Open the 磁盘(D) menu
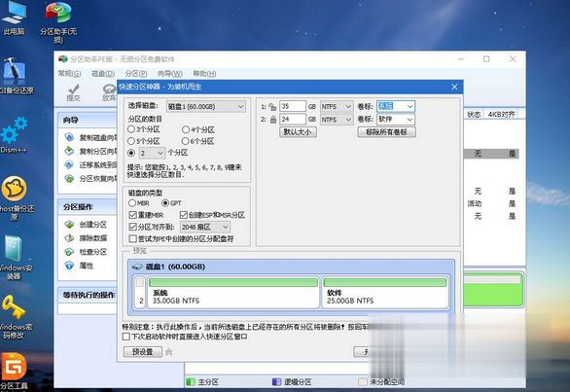This screenshot has height=392, width=570. 103,74
